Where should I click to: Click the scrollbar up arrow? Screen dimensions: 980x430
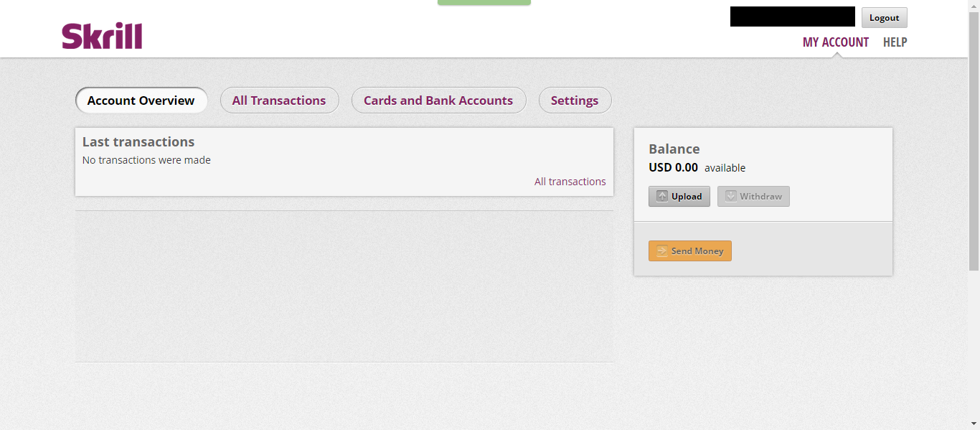[x=974, y=5]
